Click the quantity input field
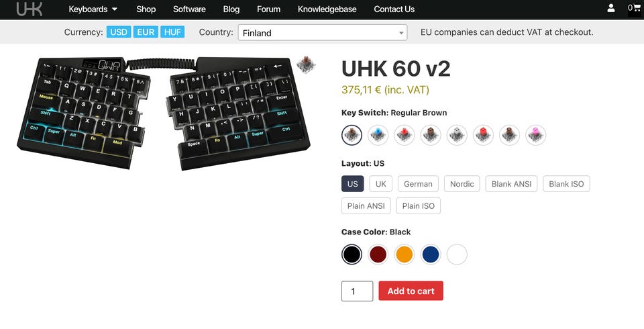 point(357,291)
